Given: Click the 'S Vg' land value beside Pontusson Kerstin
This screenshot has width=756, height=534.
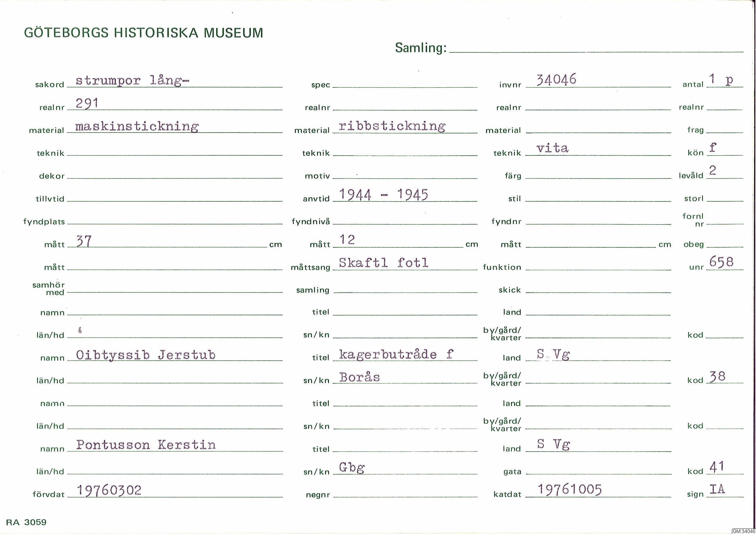Looking at the screenshot, I should coord(553,444).
